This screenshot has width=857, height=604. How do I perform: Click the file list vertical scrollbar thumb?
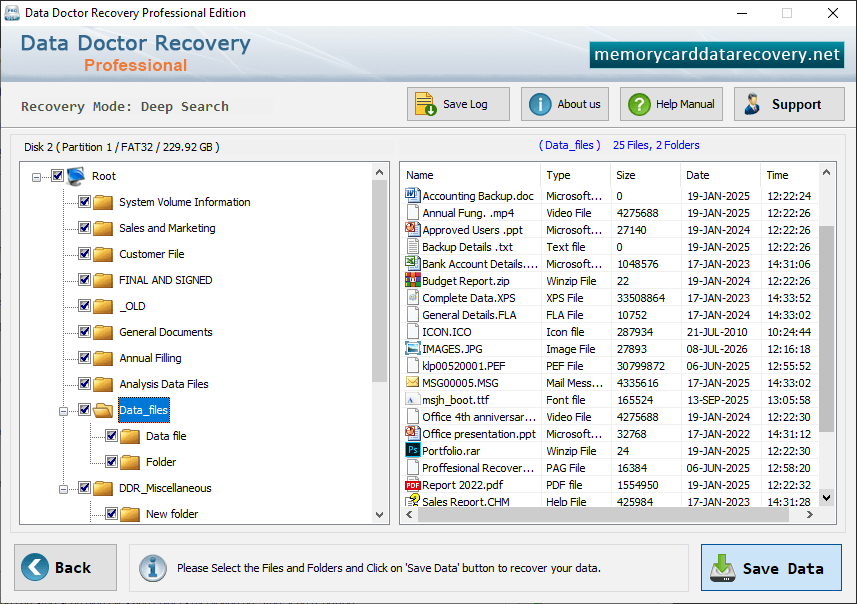point(826,328)
